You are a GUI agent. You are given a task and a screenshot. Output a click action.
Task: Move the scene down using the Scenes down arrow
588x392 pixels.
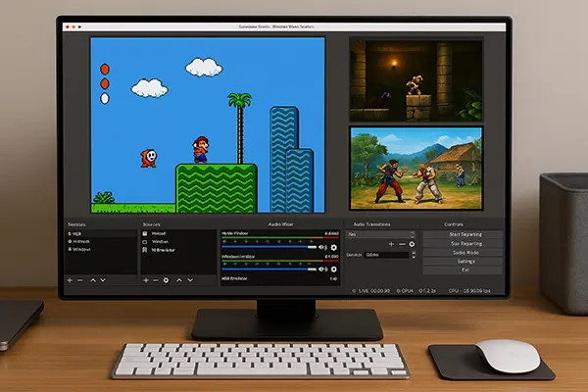(103, 280)
